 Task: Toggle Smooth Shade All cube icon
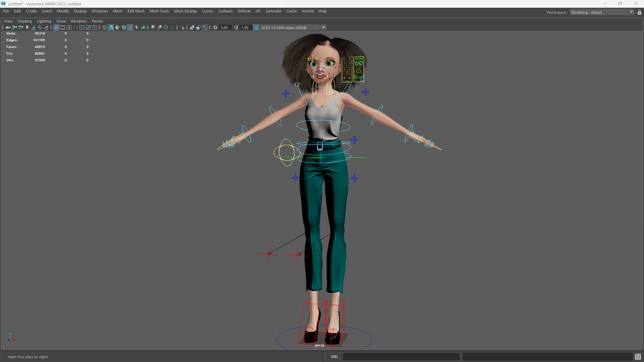[111, 27]
